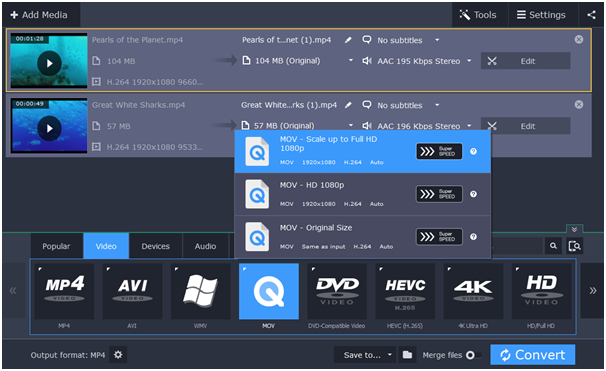The image size is (606, 371).
Task: Click the format search input field
Action: (x=517, y=246)
